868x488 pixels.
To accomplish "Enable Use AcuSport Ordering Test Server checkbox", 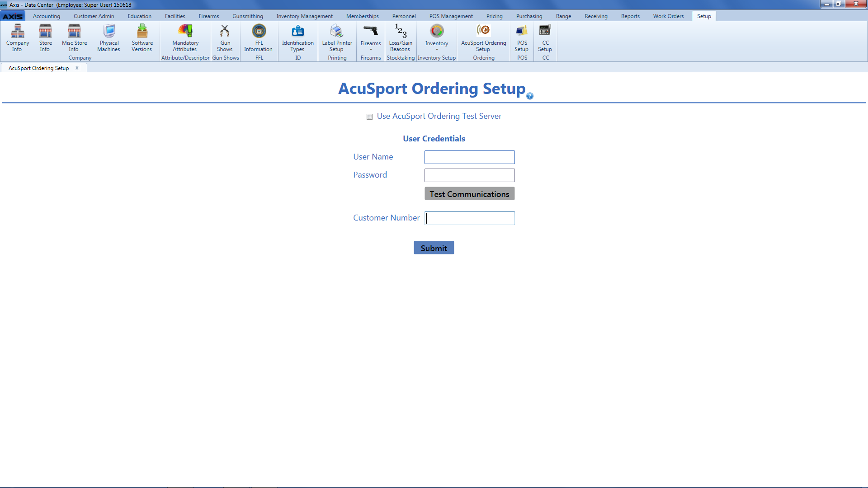I will (369, 117).
